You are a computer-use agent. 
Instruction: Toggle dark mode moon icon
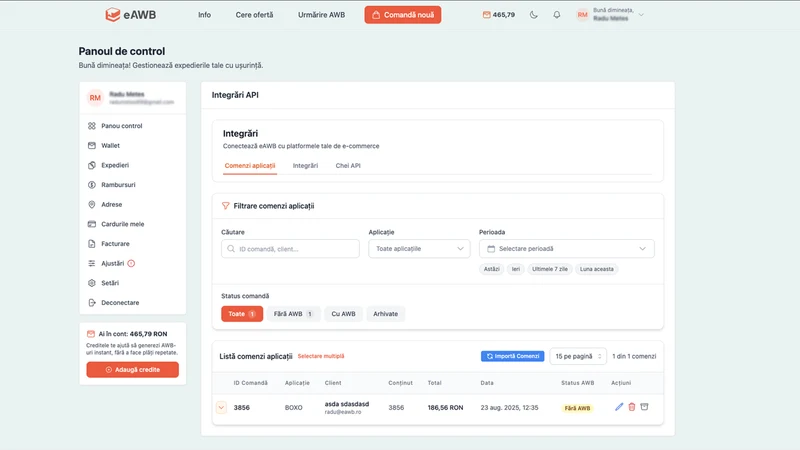tap(534, 15)
